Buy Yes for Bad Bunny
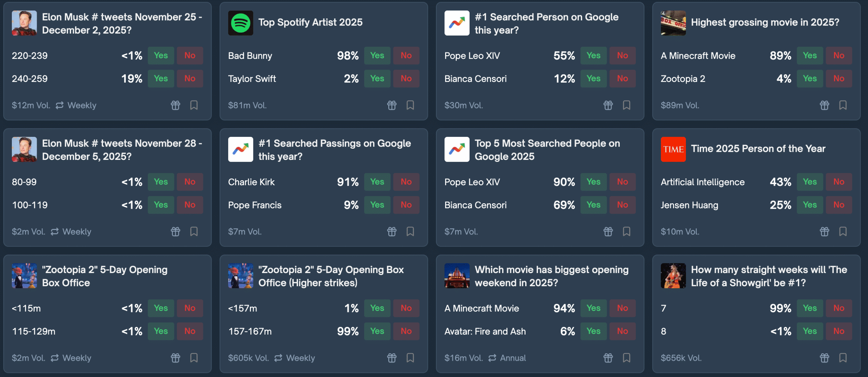 click(x=377, y=56)
